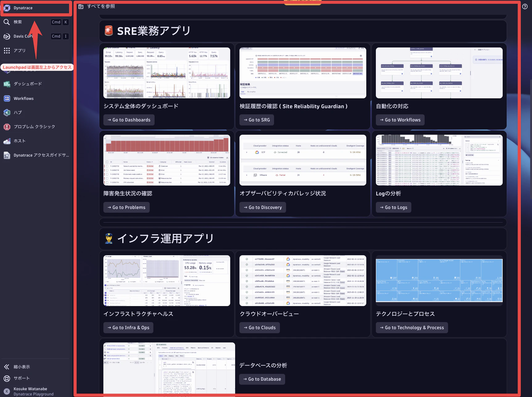This screenshot has height=397, width=532.
Task: Select ホスト in the sidebar
Action: point(19,141)
